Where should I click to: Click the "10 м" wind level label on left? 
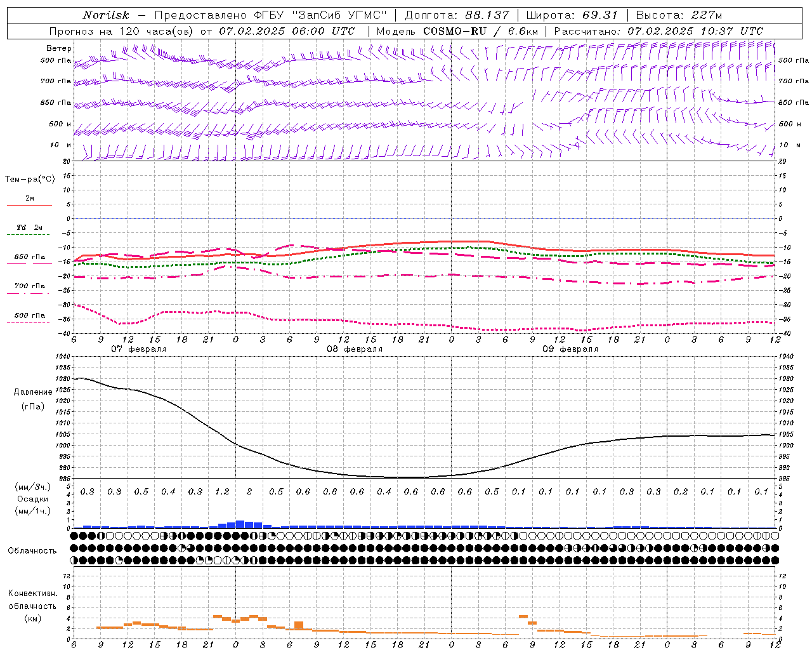coord(61,145)
